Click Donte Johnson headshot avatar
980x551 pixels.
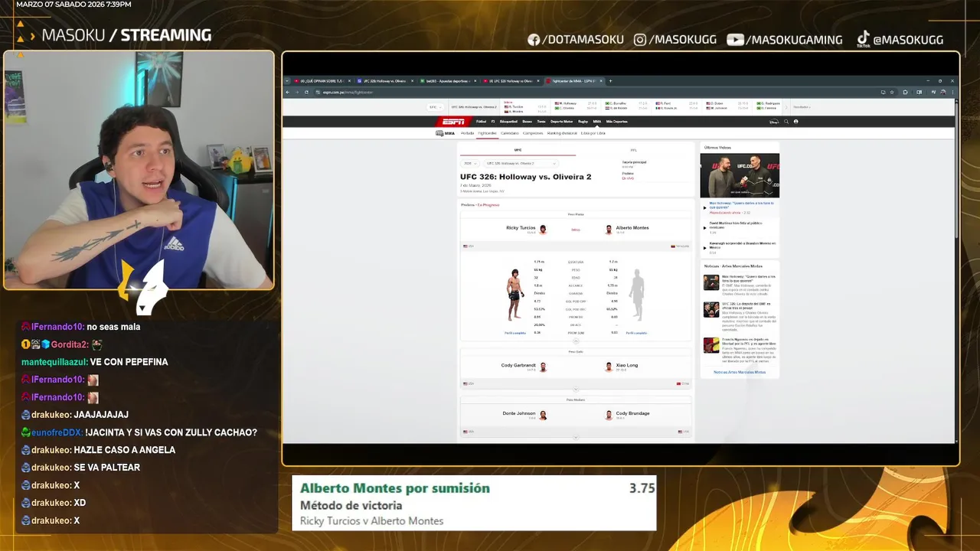point(543,415)
